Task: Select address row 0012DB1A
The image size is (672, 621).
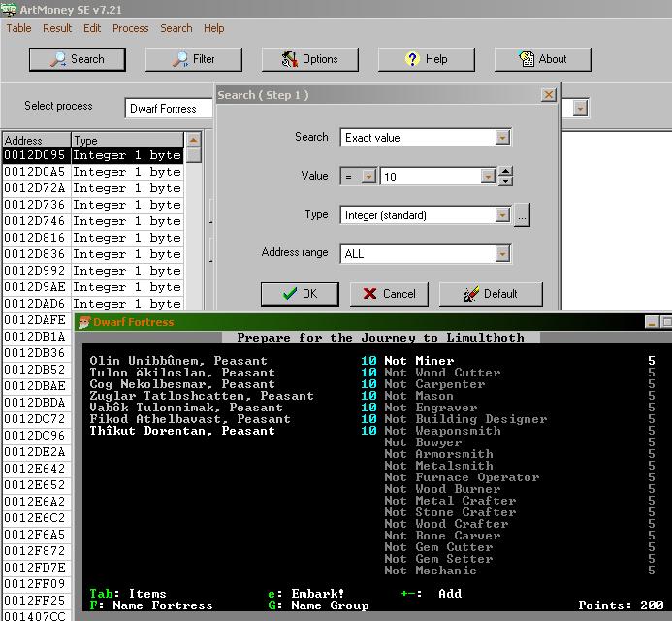Action: 37,337
